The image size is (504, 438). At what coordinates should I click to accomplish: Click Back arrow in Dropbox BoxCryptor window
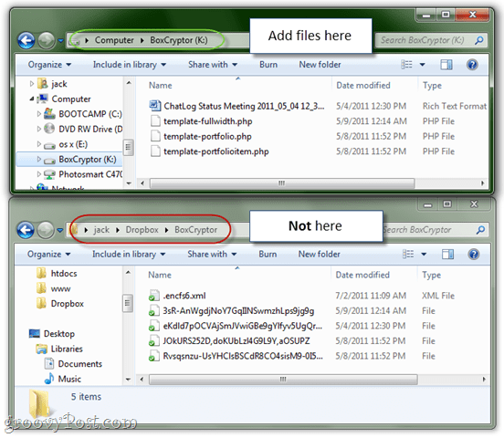(26, 230)
